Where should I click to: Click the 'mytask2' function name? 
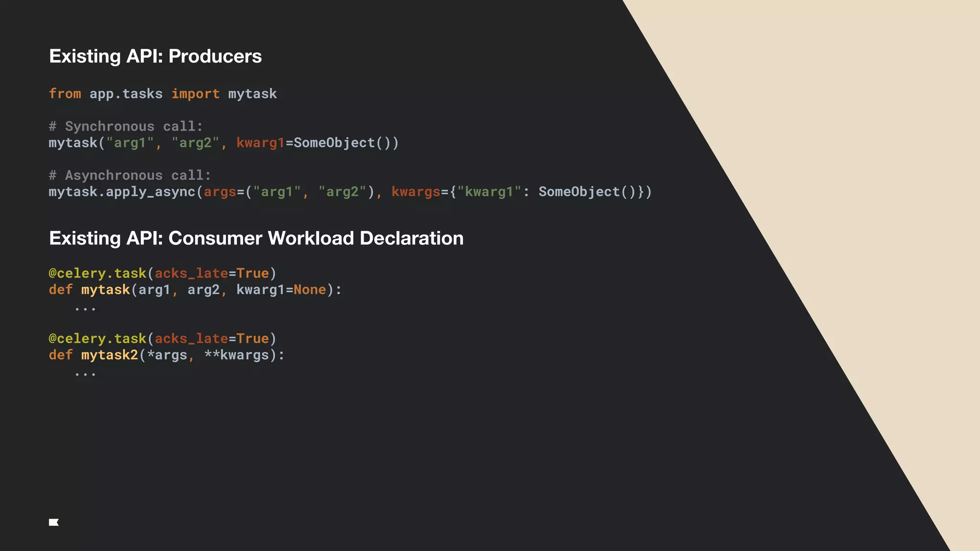point(110,355)
